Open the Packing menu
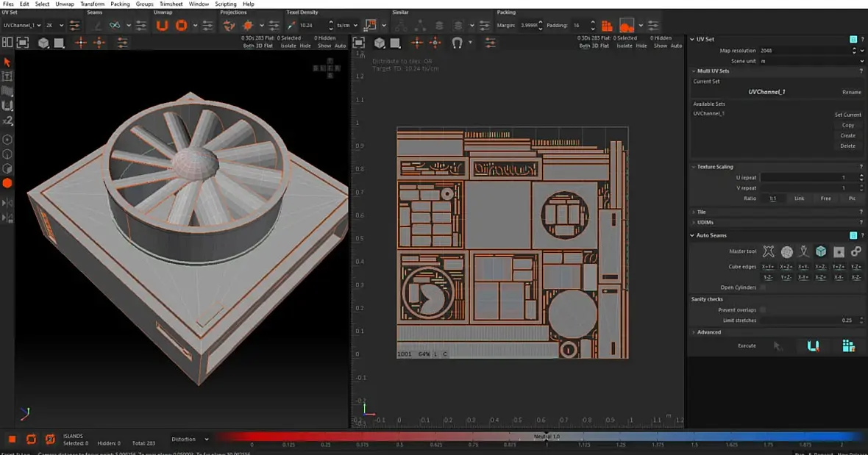The width and height of the screenshot is (868, 455). (120, 4)
